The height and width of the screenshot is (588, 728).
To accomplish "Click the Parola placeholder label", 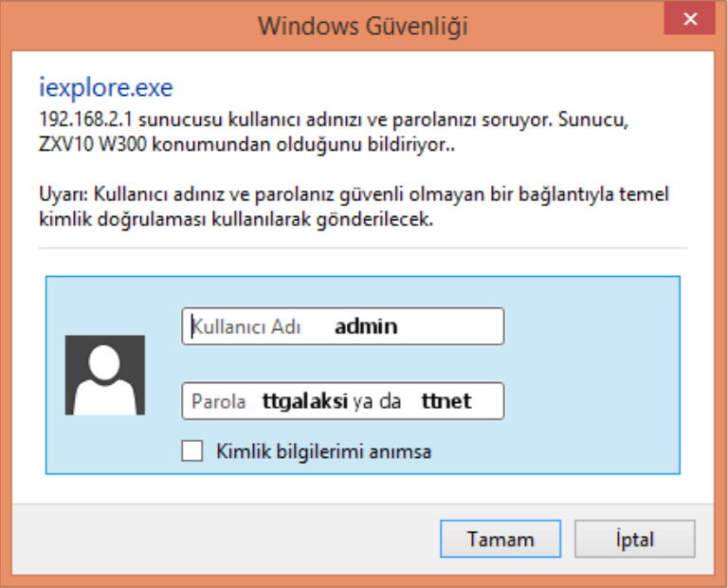I will point(218,401).
